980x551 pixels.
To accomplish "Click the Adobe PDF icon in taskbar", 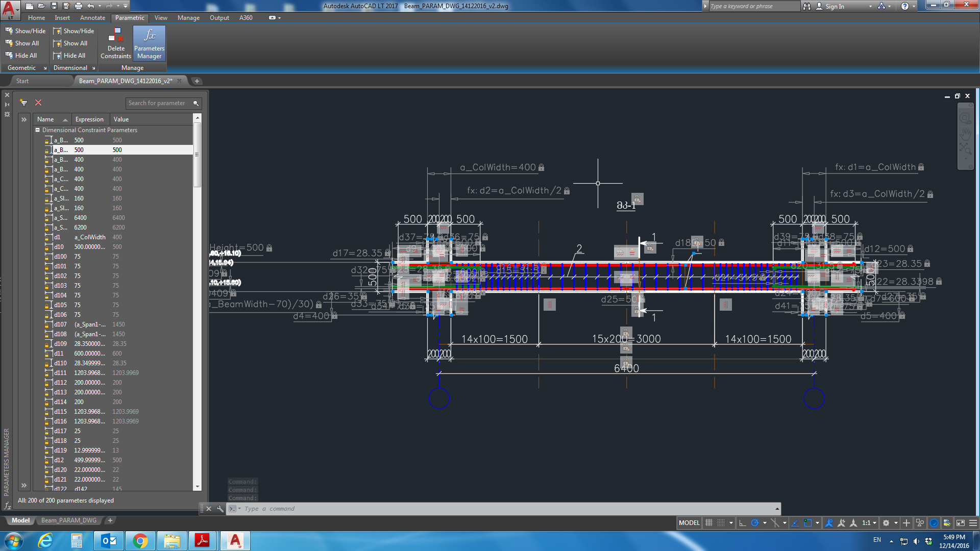I will 202,541.
